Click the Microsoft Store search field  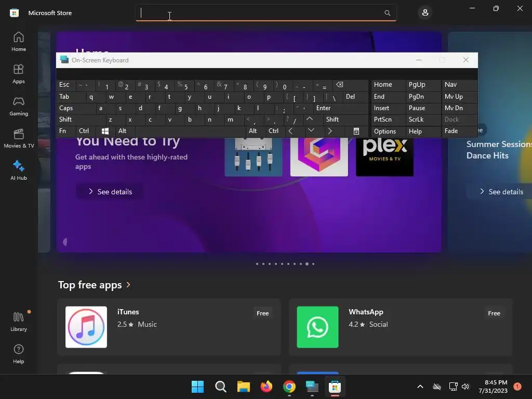tap(265, 13)
